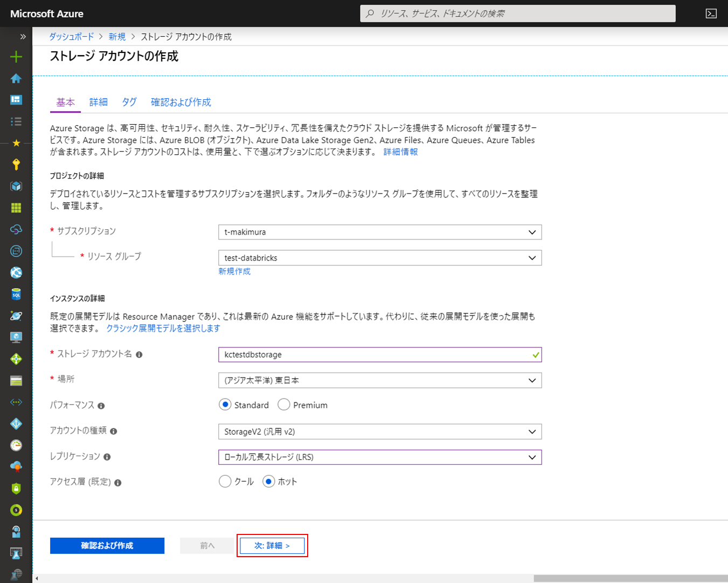Switch to the 確認および作成 tab
This screenshot has width=728, height=583.
[181, 102]
